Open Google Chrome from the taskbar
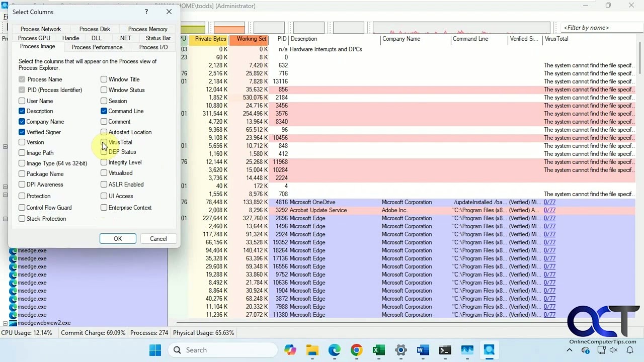The width and height of the screenshot is (644, 362). tap(356, 349)
